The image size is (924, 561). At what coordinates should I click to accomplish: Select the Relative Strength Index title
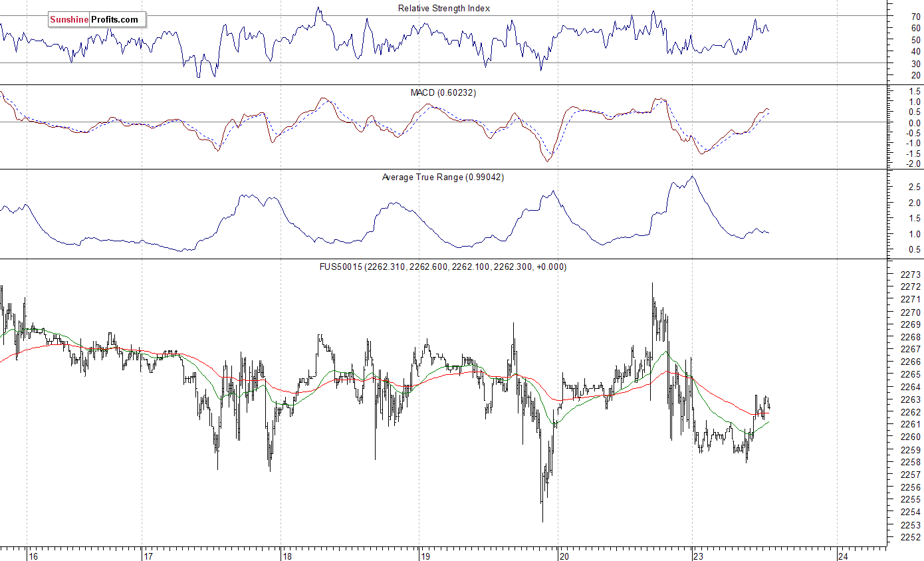click(443, 8)
